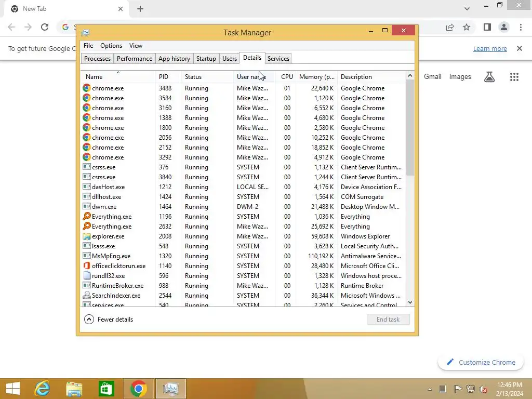Viewport: 532px width, 399px height.
Task: Switch to the Performance tab
Action: click(x=135, y=59)
